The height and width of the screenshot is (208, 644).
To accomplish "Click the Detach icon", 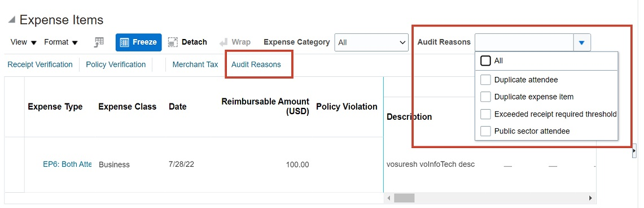I will 173,42.
